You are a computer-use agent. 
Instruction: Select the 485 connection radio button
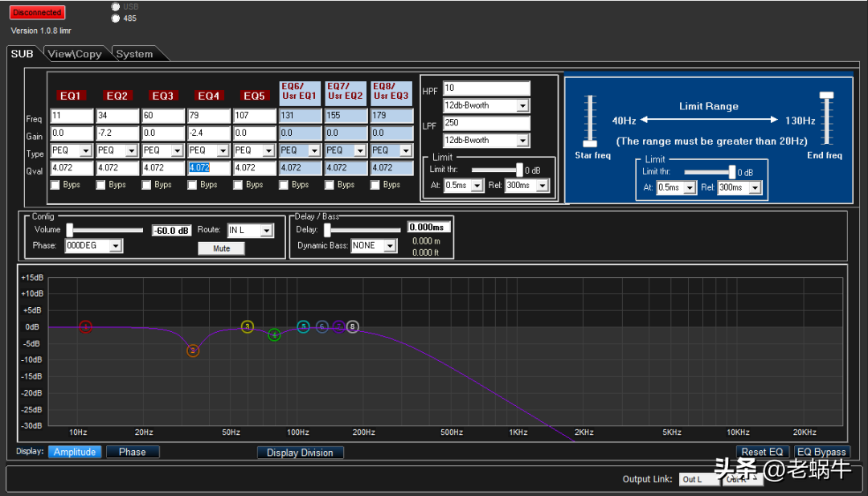pyautogui.click(x=116, y=18)
